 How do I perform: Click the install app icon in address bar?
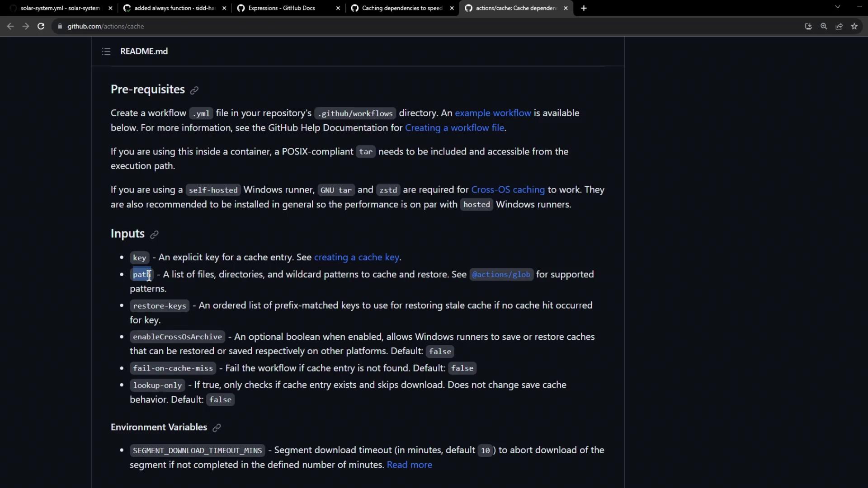[808, 26]
